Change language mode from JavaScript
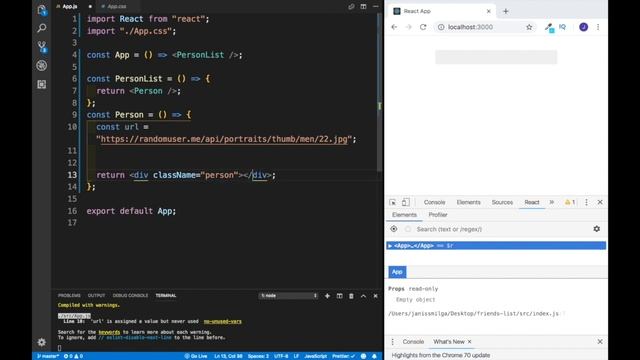 316,356
